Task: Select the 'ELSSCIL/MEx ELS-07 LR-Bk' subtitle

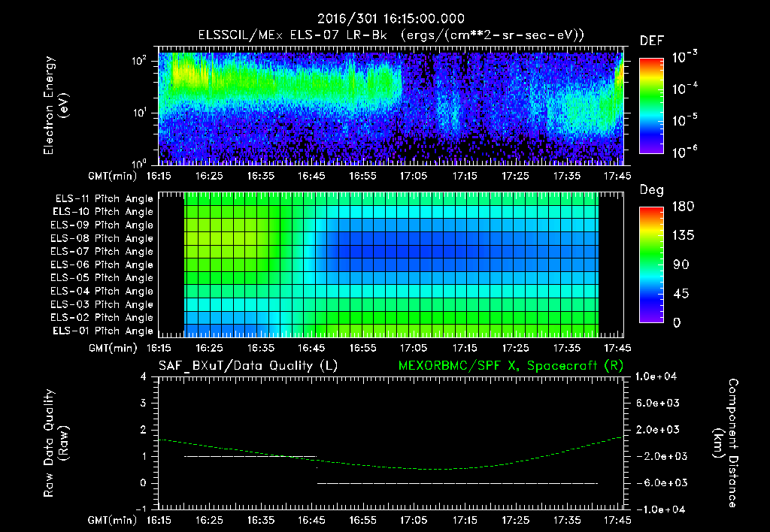Action: [293, 35]
